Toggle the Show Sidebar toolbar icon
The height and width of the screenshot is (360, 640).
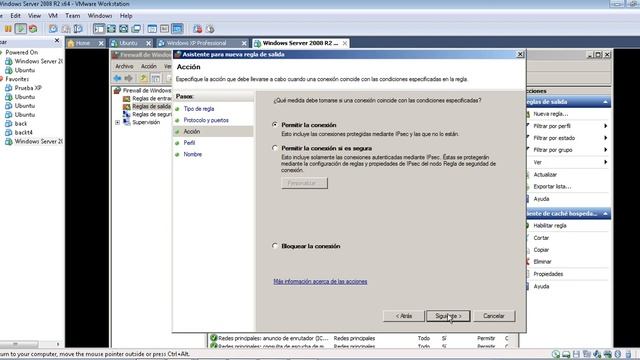pyautogui.click(x=99, y=29)
